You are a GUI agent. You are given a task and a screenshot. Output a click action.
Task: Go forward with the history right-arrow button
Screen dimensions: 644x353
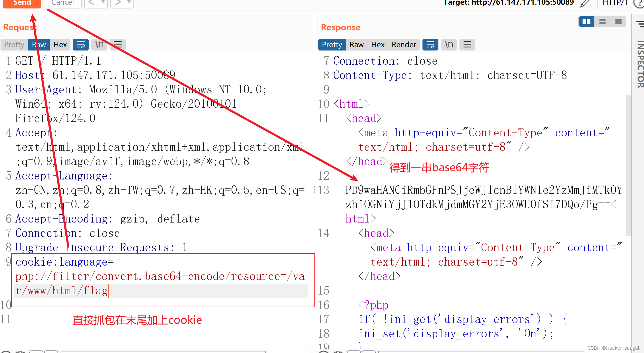point(118,3)
